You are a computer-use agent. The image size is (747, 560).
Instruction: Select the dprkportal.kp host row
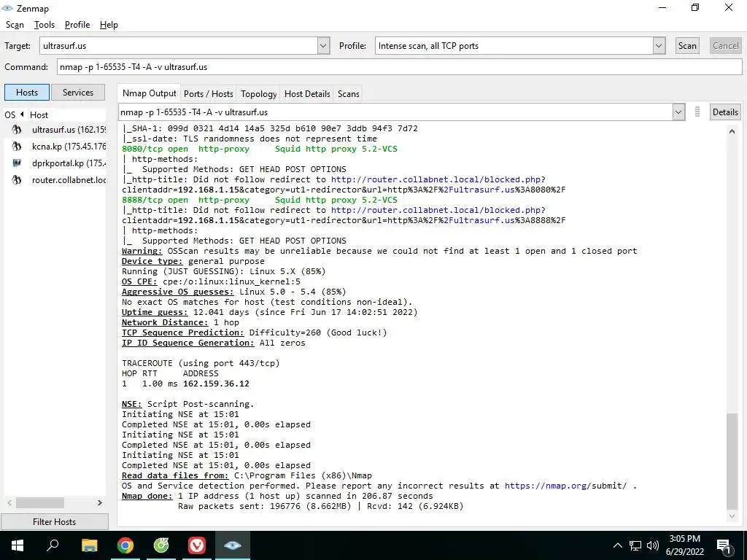55,163
